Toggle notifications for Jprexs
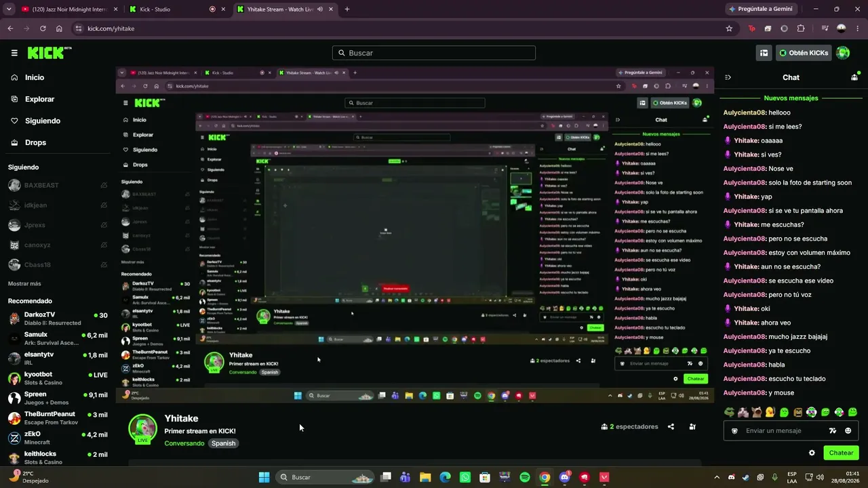Image resolution: width=868 pixels, height=488 pixels. 104,225
